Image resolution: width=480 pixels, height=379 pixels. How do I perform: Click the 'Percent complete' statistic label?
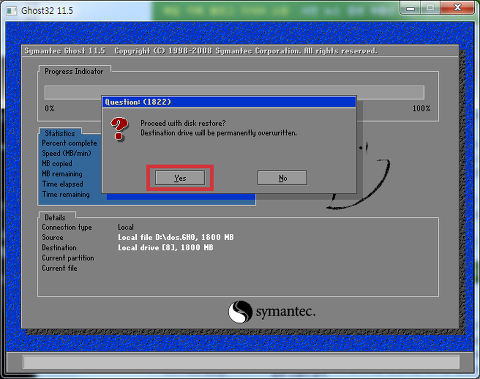coord(69,143)
